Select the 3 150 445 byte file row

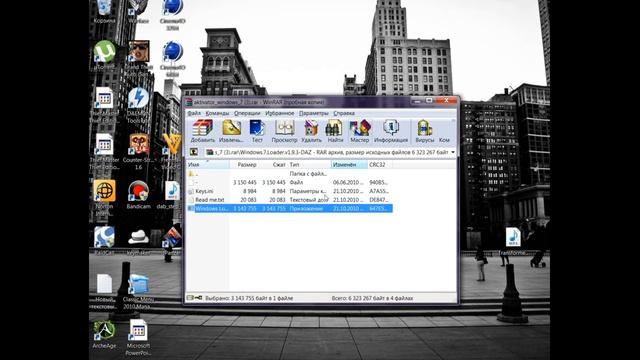pyautogui.click(x=289, y=182)
